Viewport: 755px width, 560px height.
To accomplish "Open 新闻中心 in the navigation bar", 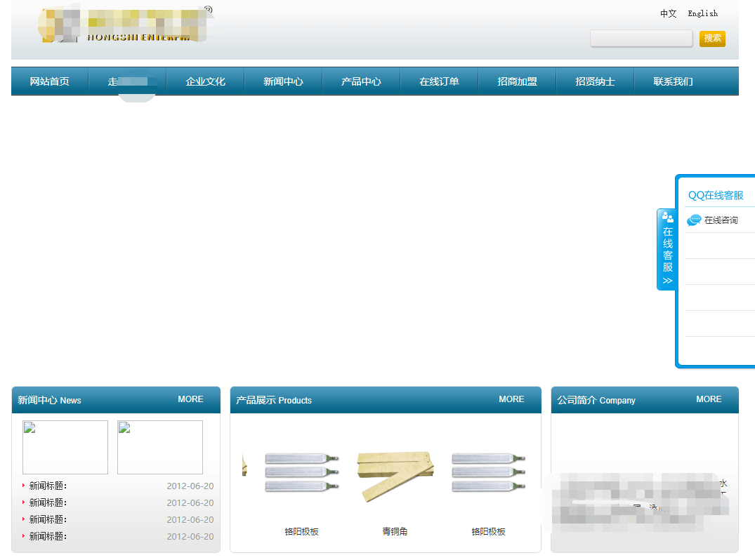I will pos(283,81).
